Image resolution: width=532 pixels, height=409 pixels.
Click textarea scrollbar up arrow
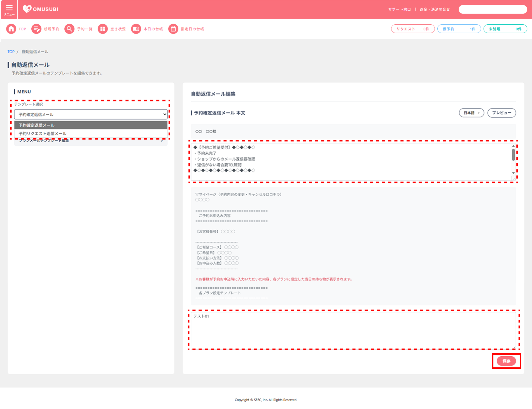513,146
